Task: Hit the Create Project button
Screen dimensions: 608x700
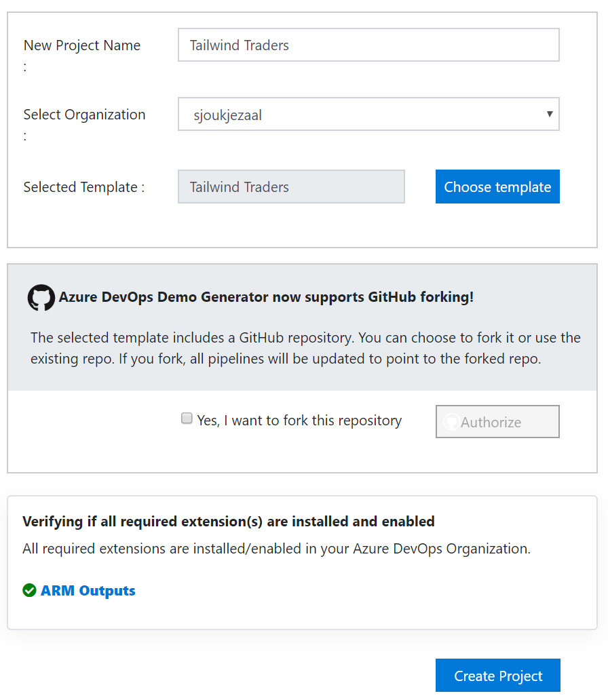Action: 498,676
